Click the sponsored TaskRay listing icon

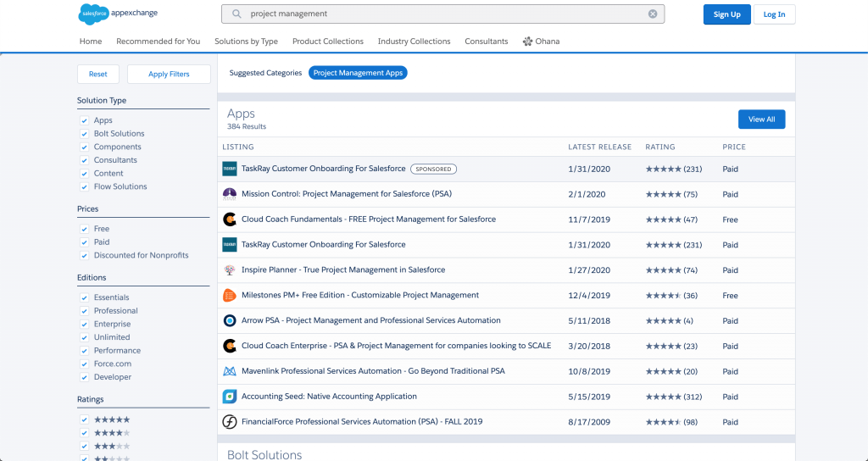click(230, 169)
